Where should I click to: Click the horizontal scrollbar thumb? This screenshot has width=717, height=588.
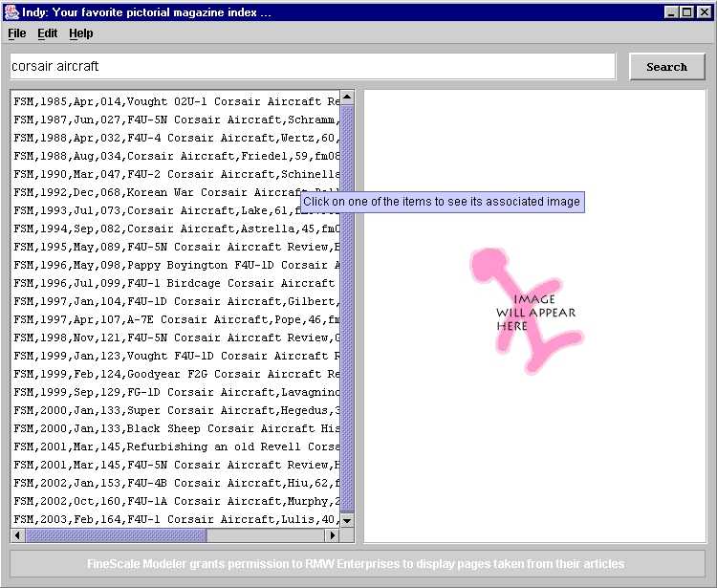115,535
